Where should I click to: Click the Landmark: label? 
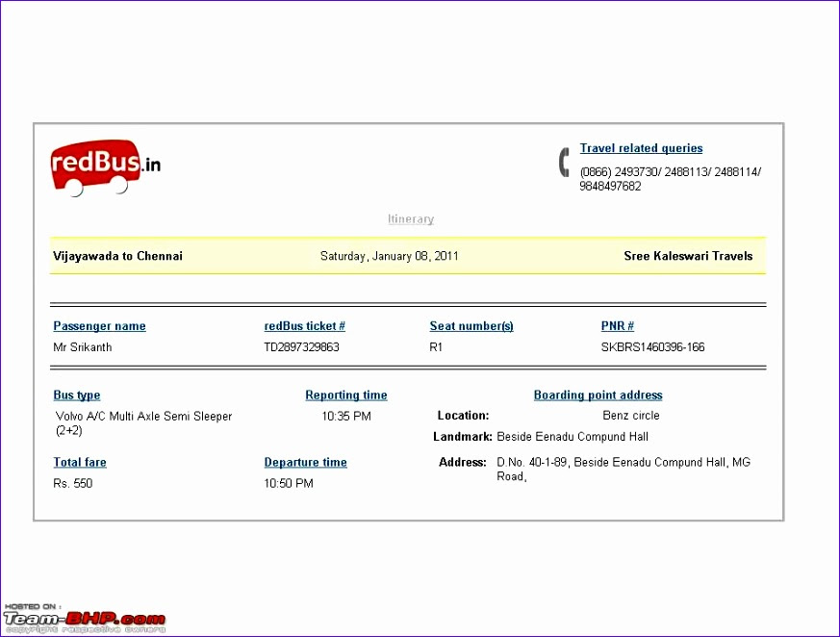coord(463,437)
